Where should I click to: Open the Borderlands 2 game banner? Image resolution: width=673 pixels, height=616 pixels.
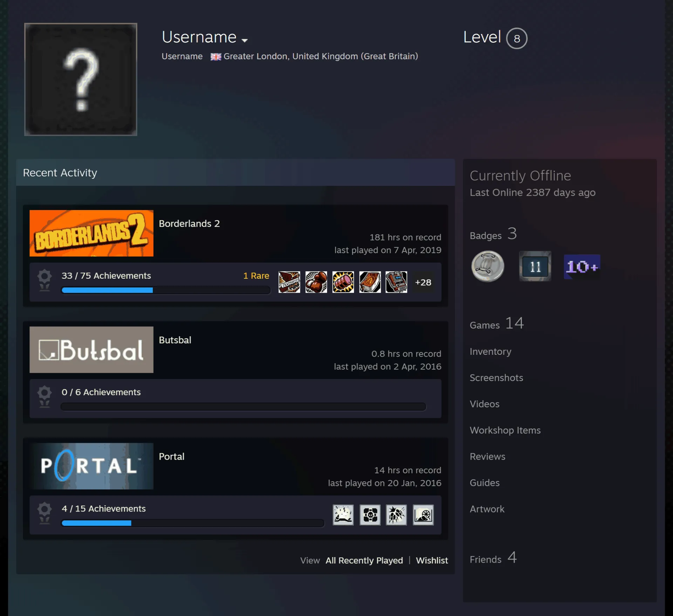pos(91,233)
